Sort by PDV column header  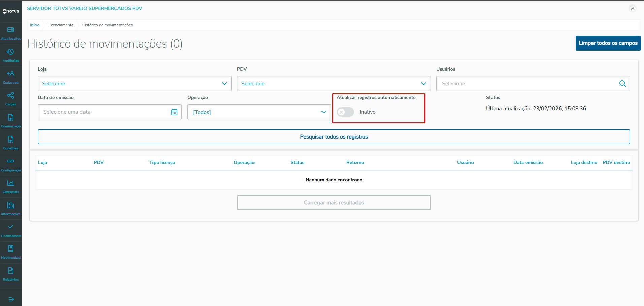(x=99, y=162)
